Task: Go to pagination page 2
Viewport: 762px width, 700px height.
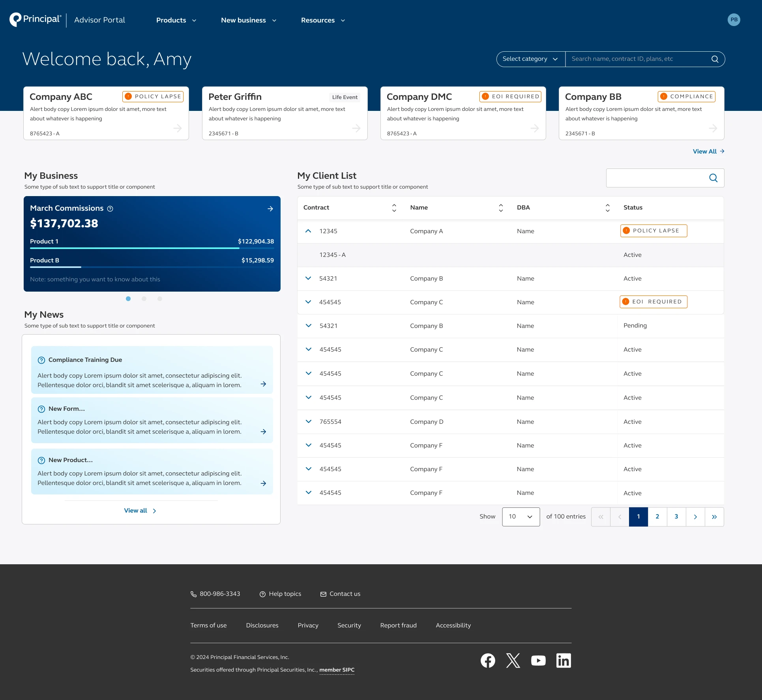Action: click(x=657, y=517)
